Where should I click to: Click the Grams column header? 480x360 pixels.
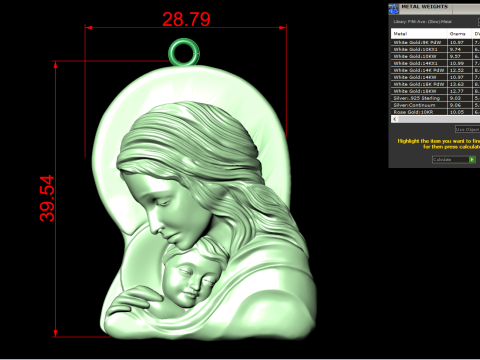point(459,34)
